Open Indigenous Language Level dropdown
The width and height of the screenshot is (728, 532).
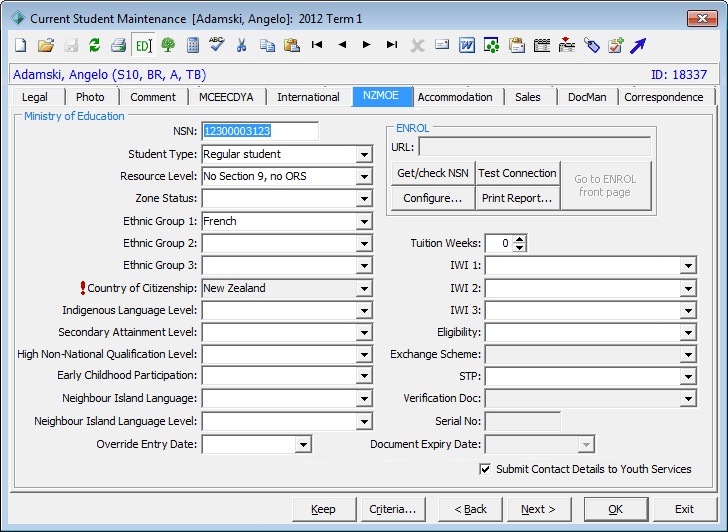click(364, 311)
